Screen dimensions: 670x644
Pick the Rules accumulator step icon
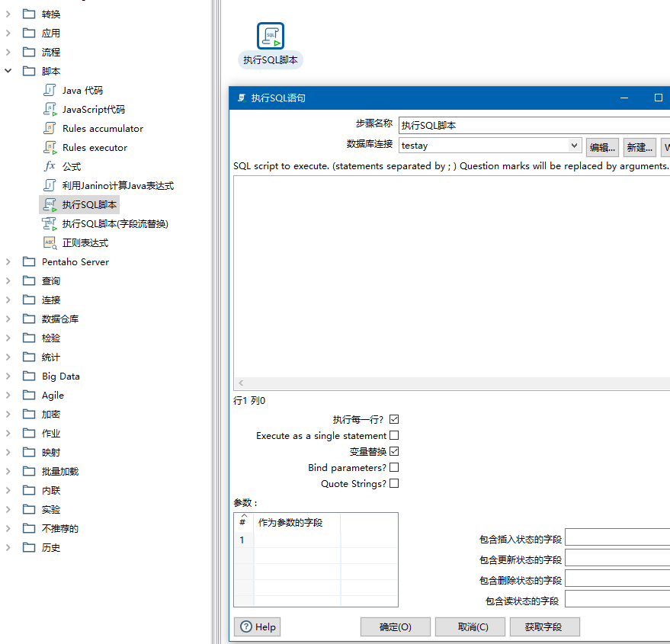coord(50,128)
